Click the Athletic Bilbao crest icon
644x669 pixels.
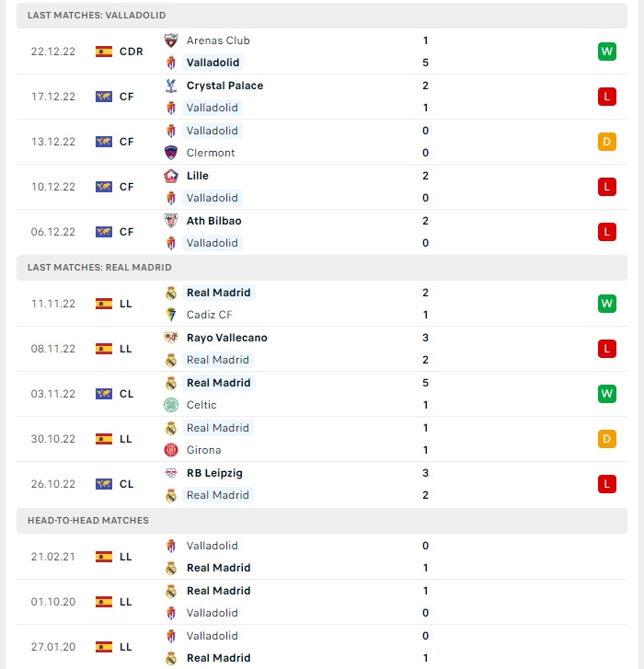click(171, 221)
